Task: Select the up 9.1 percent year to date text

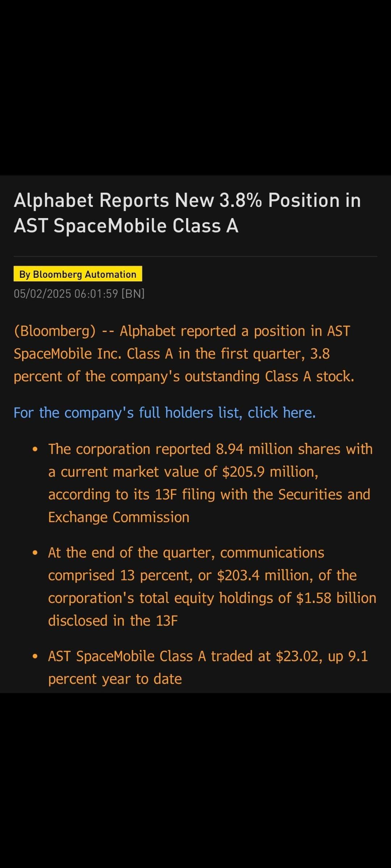Action: pyautogui.click(x=208, y=668)
